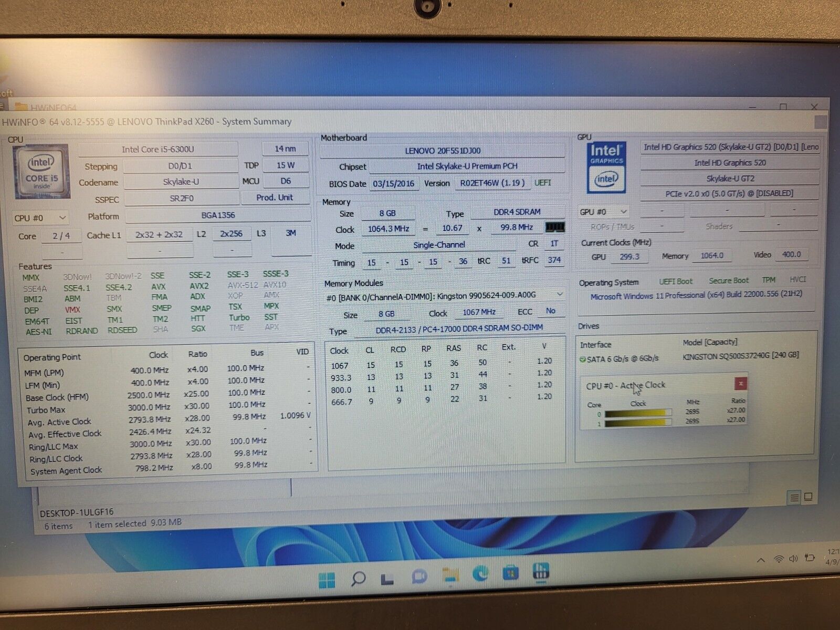Click the memory size 8 GB field
The height and width of the screenshot is (630, 840).
(387, 214)
